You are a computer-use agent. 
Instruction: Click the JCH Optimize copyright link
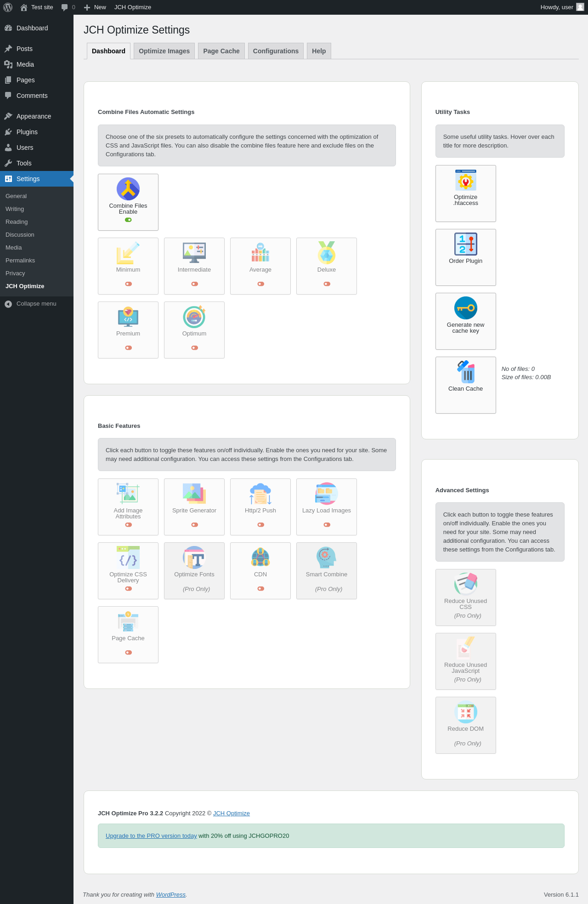pos(232,813)
